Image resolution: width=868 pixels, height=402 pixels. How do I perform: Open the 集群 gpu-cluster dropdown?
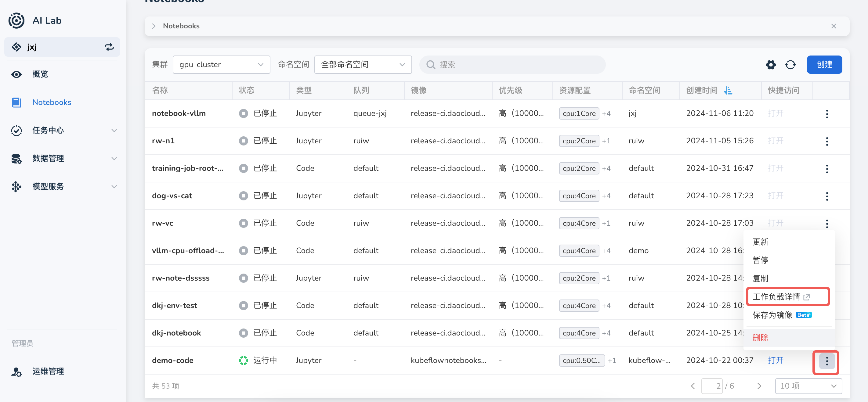221,65
